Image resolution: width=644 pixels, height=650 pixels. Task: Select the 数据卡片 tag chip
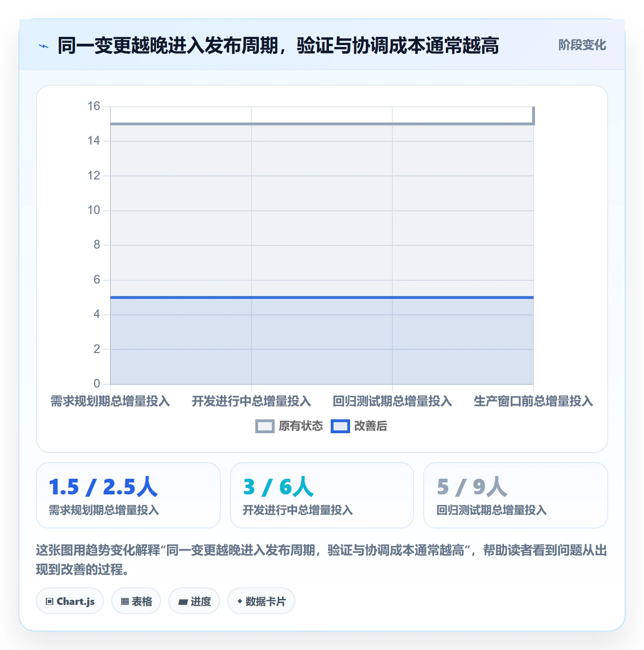261,601
